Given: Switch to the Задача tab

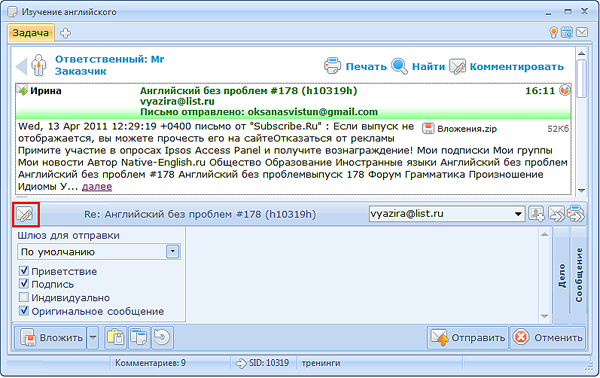Looking at the screenshot, I should 31,33.
